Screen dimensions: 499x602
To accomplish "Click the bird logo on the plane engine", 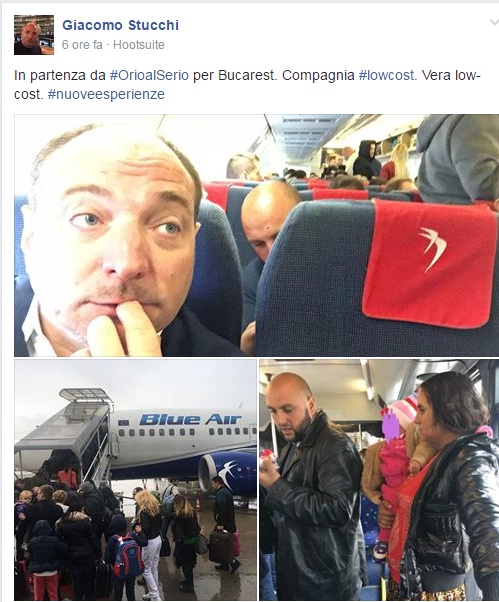I will 226,473.
